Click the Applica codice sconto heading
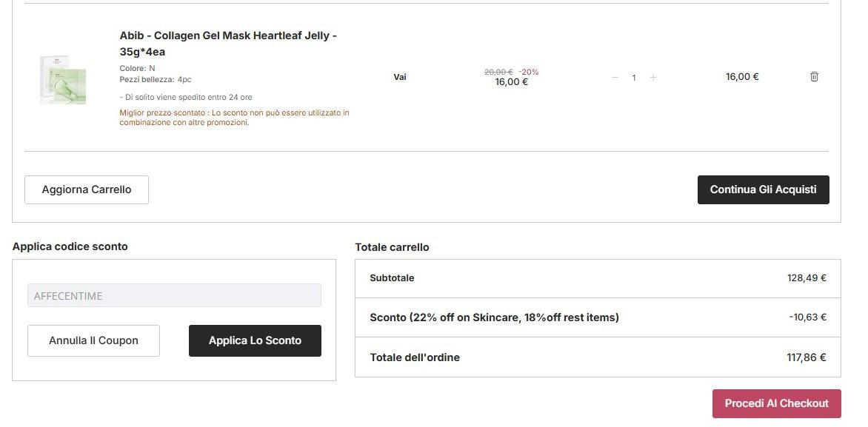Screen dimensions: 868x427 click(70, 246)
